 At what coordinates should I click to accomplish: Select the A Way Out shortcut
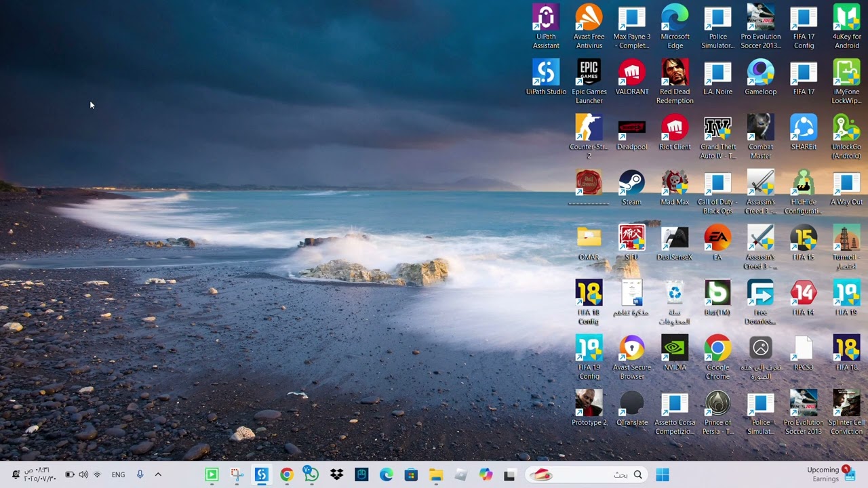[846, 188]
